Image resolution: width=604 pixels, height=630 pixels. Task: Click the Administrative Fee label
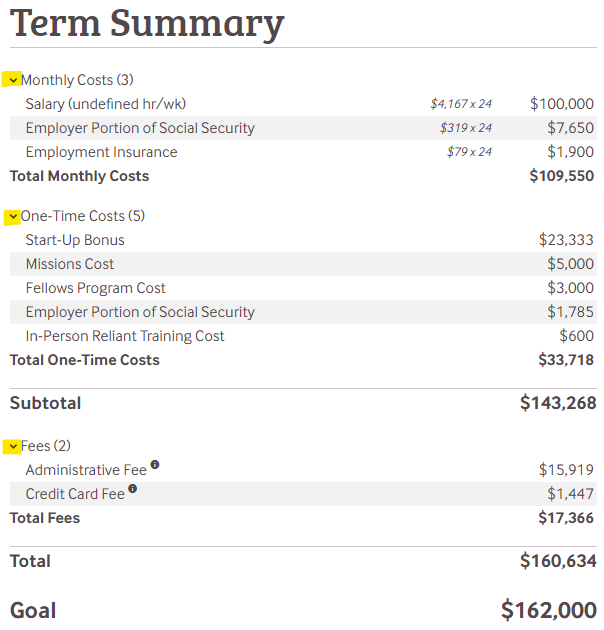(86, 470)
